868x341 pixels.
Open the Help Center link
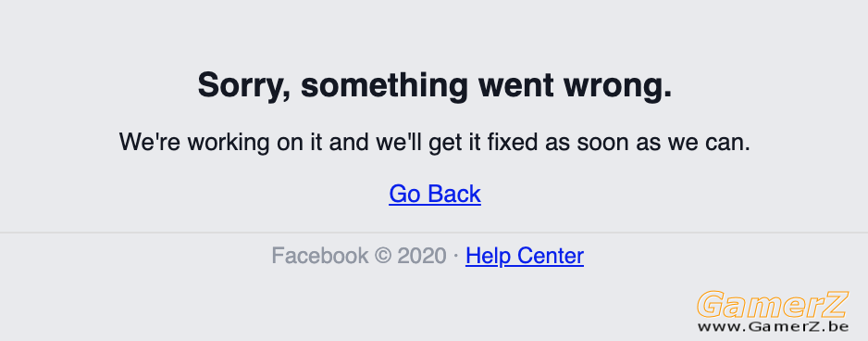click(x=525, y=256)
